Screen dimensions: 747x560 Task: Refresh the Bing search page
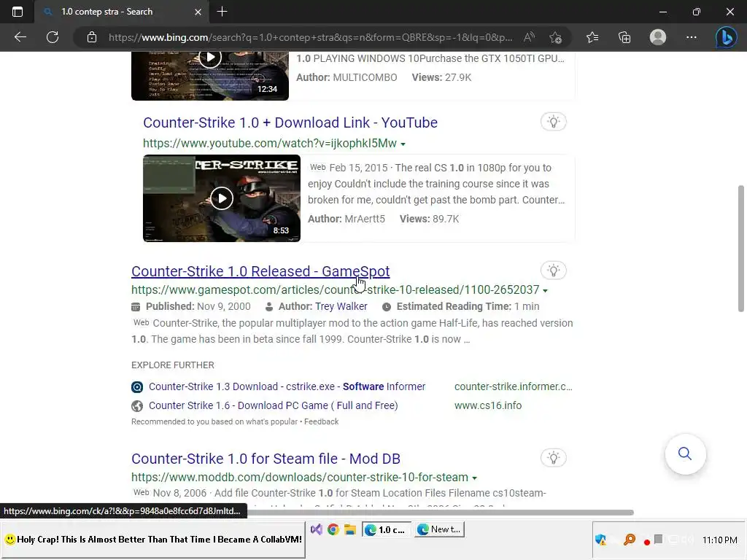pos(53,37)
